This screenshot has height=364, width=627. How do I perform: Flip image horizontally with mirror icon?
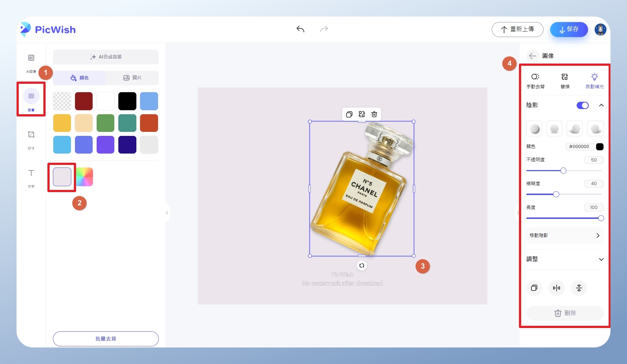[556, 288]
